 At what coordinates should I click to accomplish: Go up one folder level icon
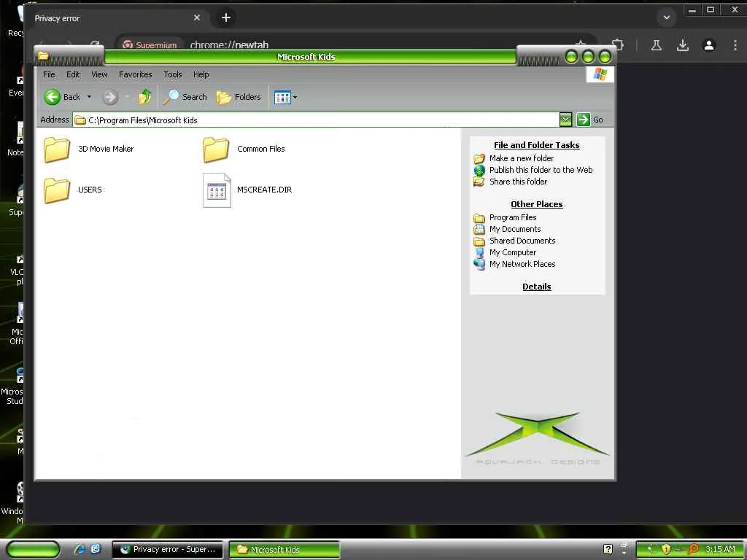click(x=145, y=97)
